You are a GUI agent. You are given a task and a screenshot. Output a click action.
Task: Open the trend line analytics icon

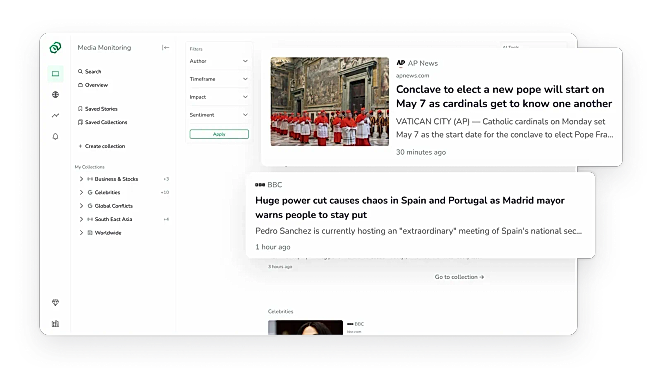tap(55, 115)
